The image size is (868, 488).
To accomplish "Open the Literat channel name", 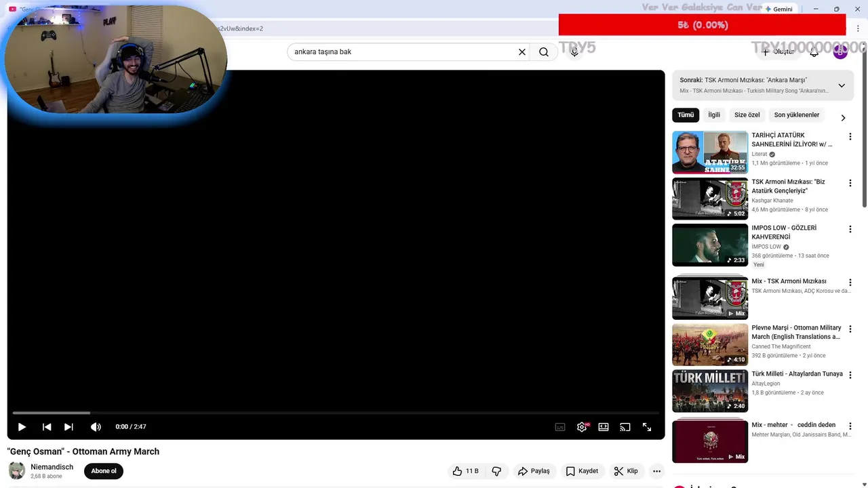I will [759, 154].
